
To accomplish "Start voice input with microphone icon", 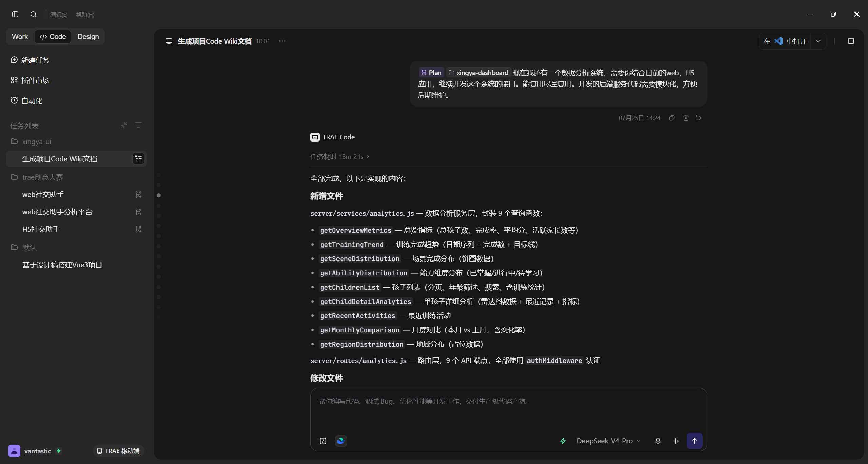I will pyautogui.click(x=658, y=441).
